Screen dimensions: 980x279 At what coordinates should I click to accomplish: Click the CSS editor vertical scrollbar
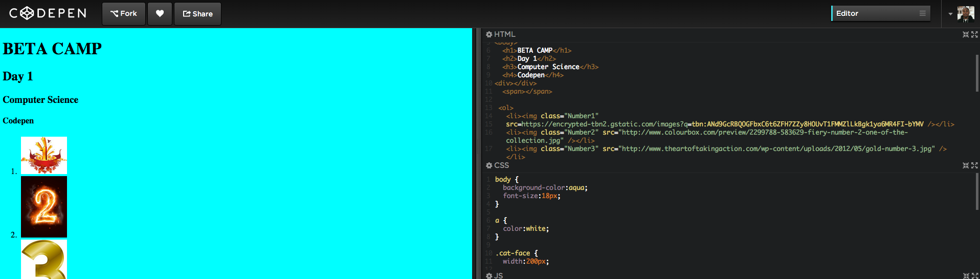click(x=977, y=192)
